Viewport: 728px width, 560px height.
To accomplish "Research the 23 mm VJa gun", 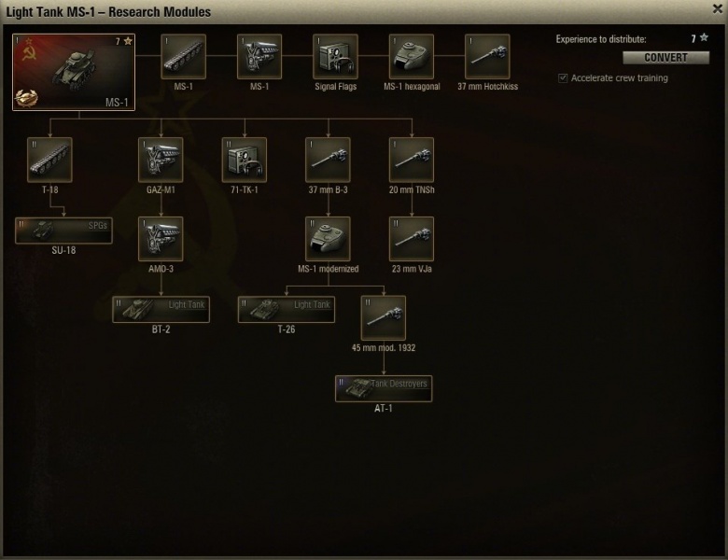I will pos(412,239).
